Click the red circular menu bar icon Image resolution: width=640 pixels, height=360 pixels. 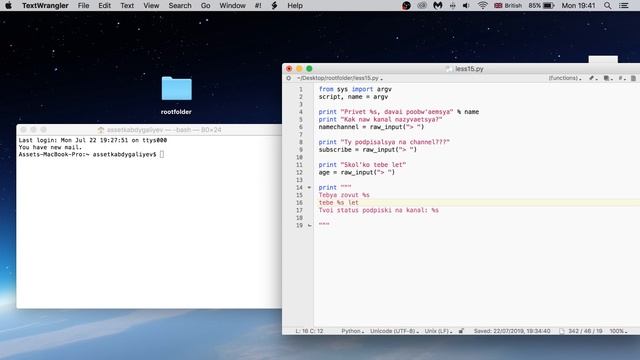click(x=406, y=5)
